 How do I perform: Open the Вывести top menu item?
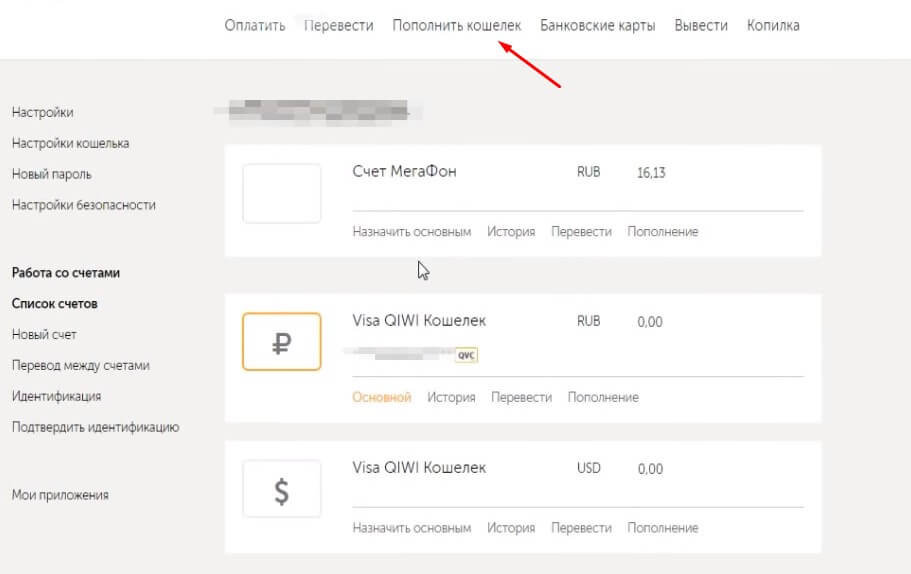click(x=701, y=26)
